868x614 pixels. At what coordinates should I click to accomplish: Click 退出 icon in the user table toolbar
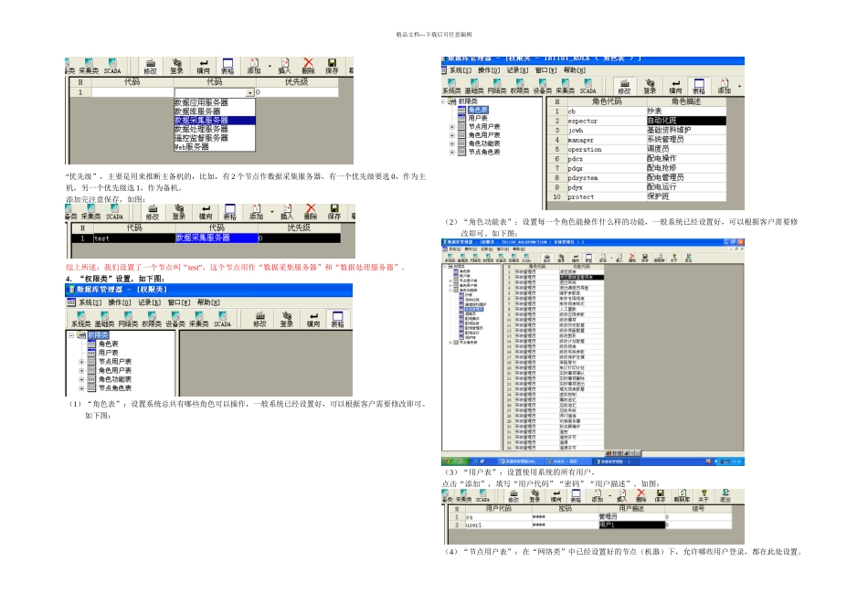[x=725, y=495]
